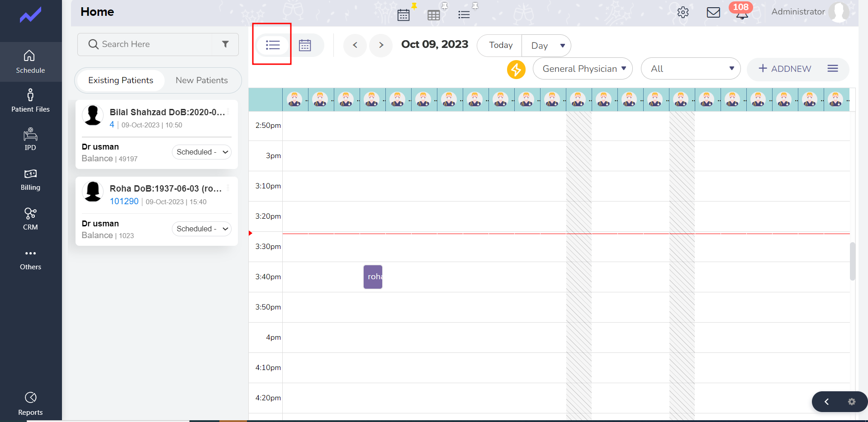
Task: Open the filter funnel beside search
Action: click(x=225, y=44)
